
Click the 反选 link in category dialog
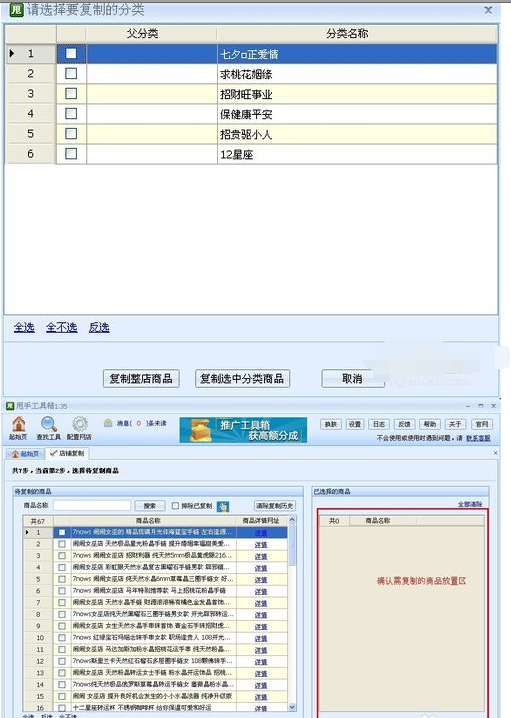99,327
